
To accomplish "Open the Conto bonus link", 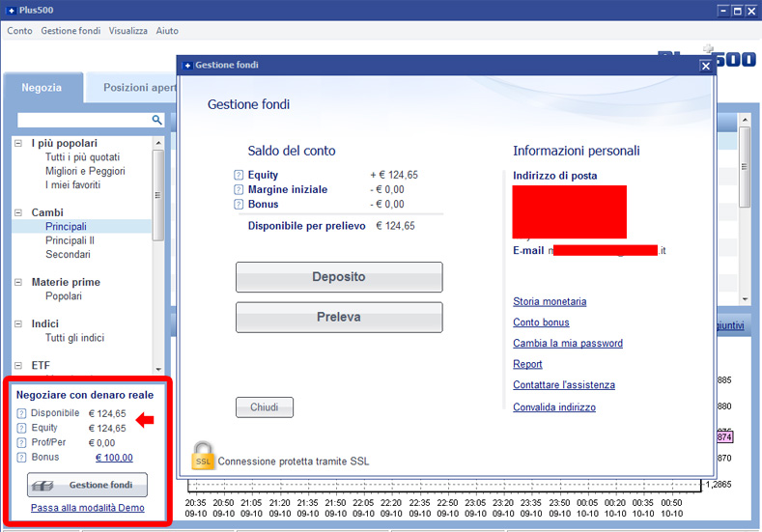I will 541,322.
